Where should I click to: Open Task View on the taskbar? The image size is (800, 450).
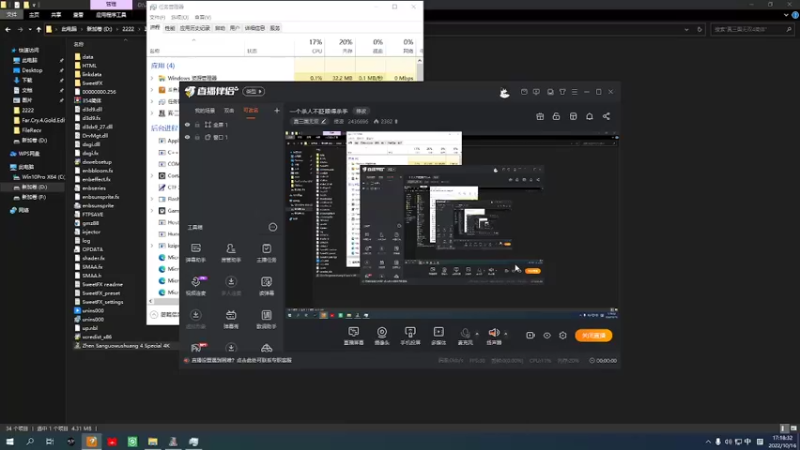pyautogui.click(x=49, y=441)
